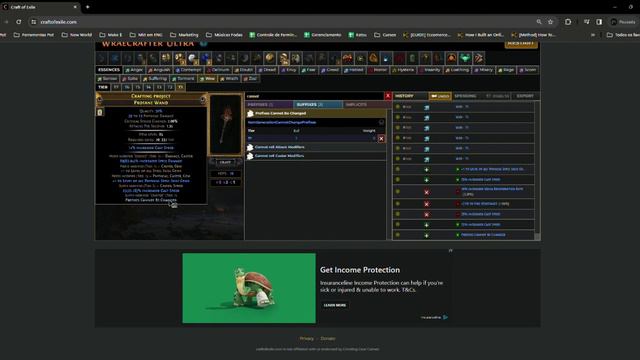The height and width of the screenshot is (360, 640).
Task: Select the Zeal essence
Action: point(250,78)
